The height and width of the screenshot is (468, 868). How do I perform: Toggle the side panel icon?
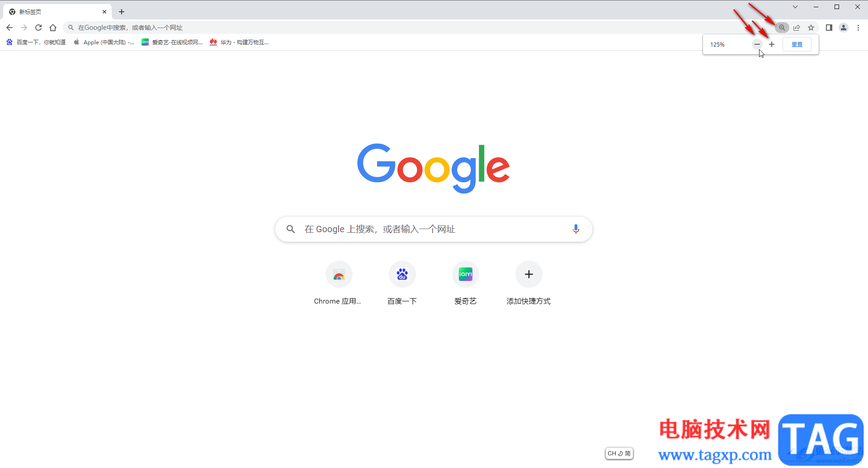coord(829,28)
